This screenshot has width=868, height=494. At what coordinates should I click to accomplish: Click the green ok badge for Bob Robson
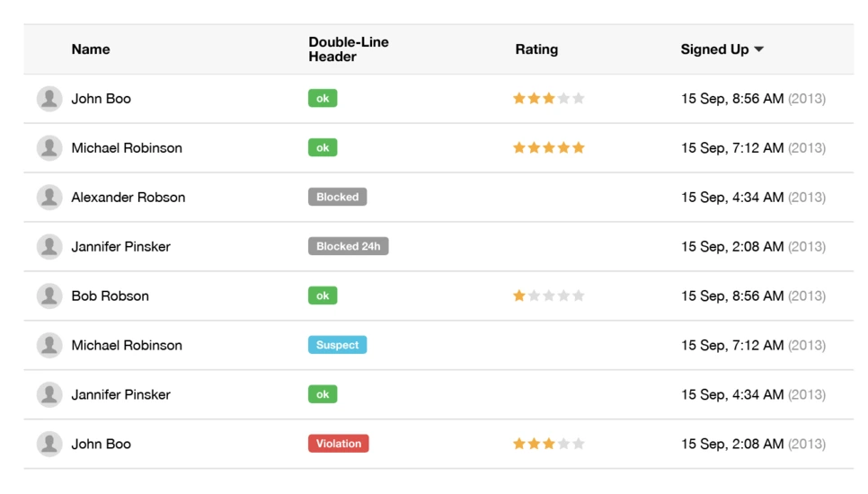pos(323,296)
